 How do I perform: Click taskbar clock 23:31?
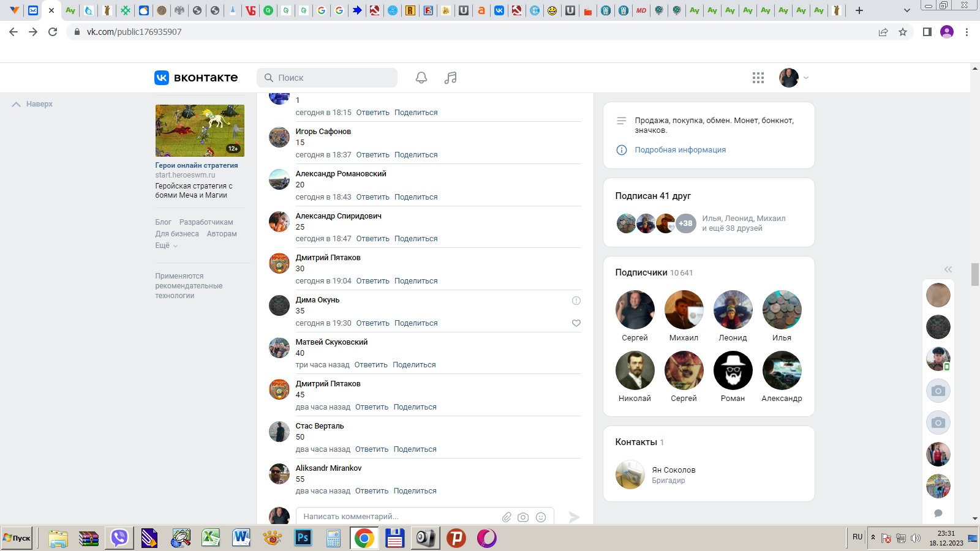[x=946, y=533]
